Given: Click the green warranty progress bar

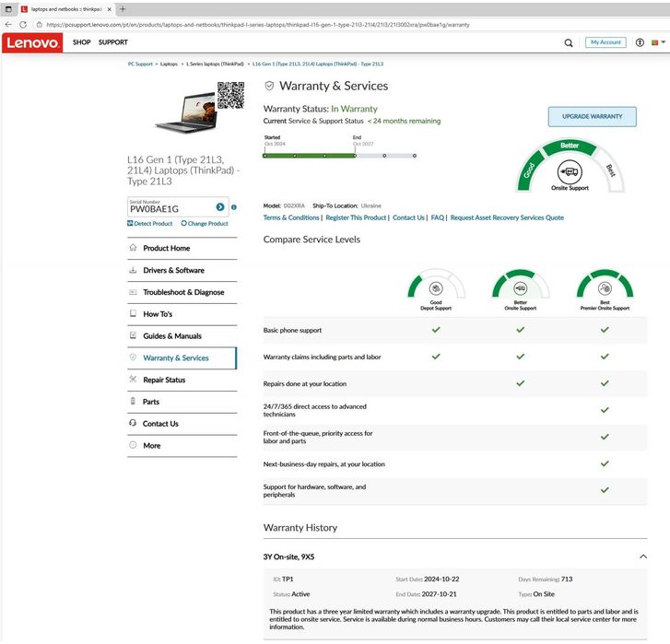Looking at the screenshot, I should 310,156.
